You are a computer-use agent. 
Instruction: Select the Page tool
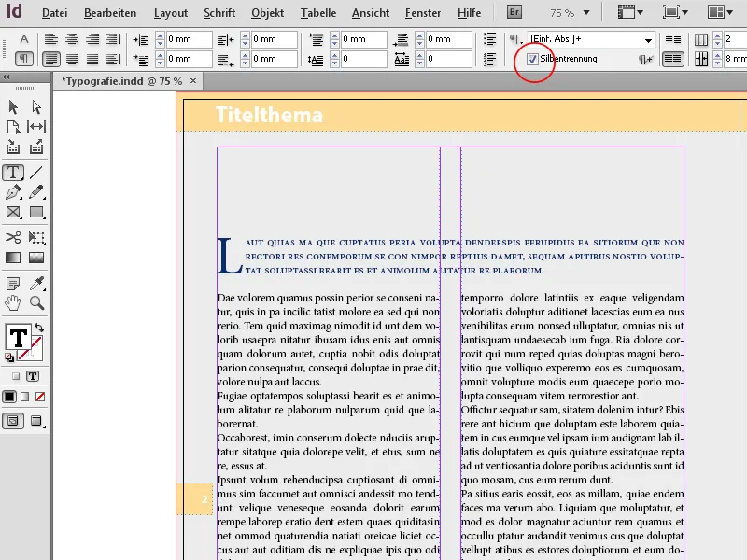[13, 127]
